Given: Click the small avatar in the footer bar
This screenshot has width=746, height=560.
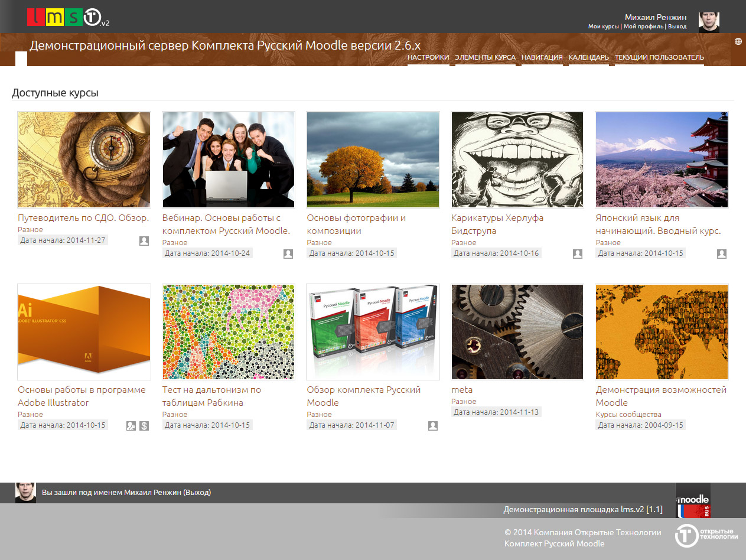Looking at the screenshot, I should coord(25,493).
